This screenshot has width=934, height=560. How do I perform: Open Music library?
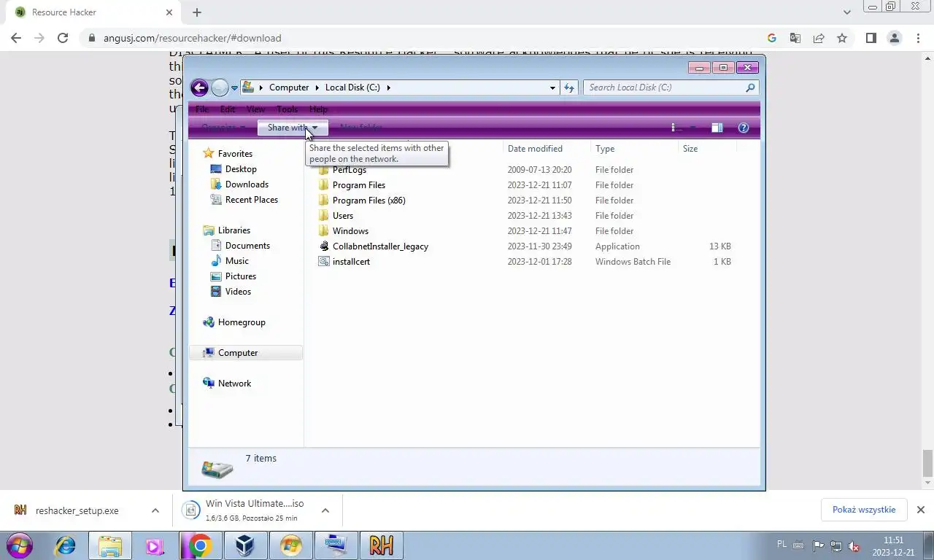(236, 261)
